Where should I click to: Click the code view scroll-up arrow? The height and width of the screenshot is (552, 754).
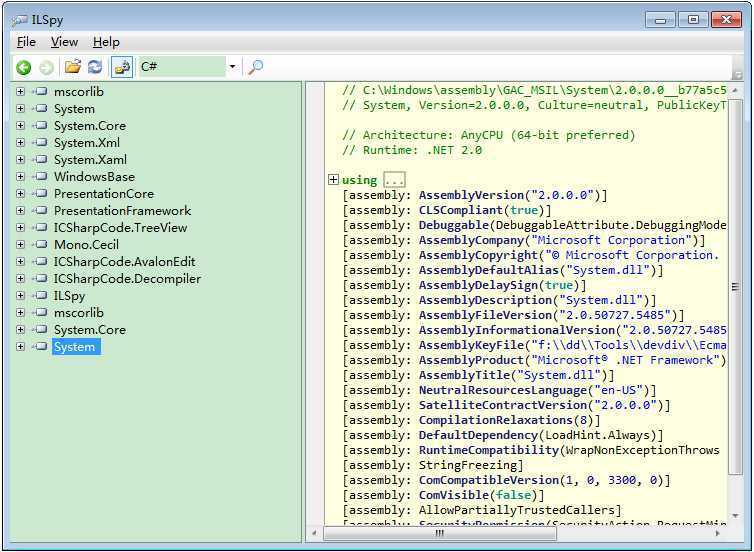(x=735, y=90)
